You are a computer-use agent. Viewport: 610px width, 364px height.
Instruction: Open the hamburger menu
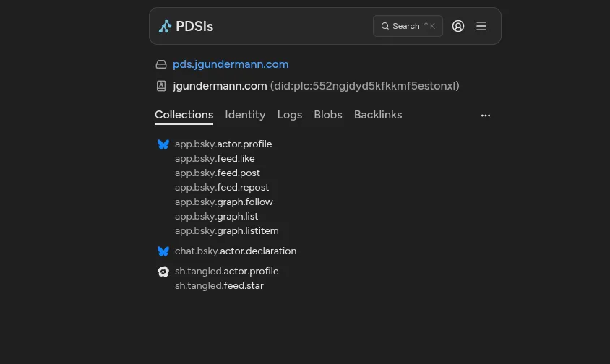481,26
